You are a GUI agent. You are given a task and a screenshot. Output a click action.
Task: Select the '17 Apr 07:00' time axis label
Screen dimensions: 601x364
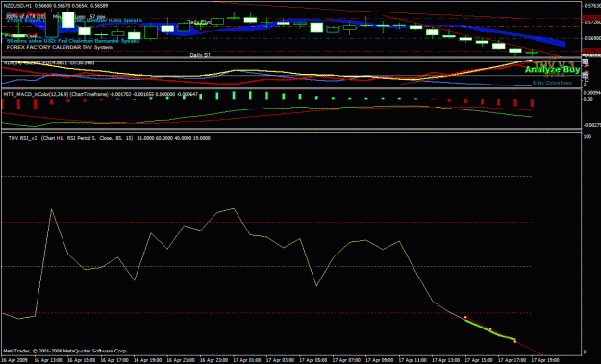[346, 360]
